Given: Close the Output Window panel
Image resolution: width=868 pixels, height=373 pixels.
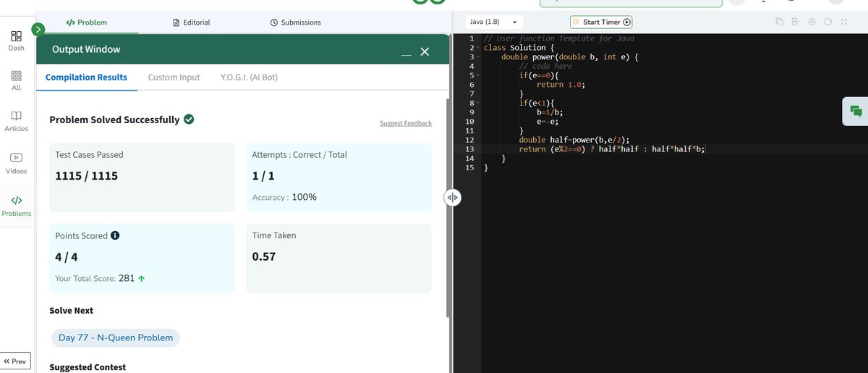Looking at the screenshot, I should [x=425, y=51].
